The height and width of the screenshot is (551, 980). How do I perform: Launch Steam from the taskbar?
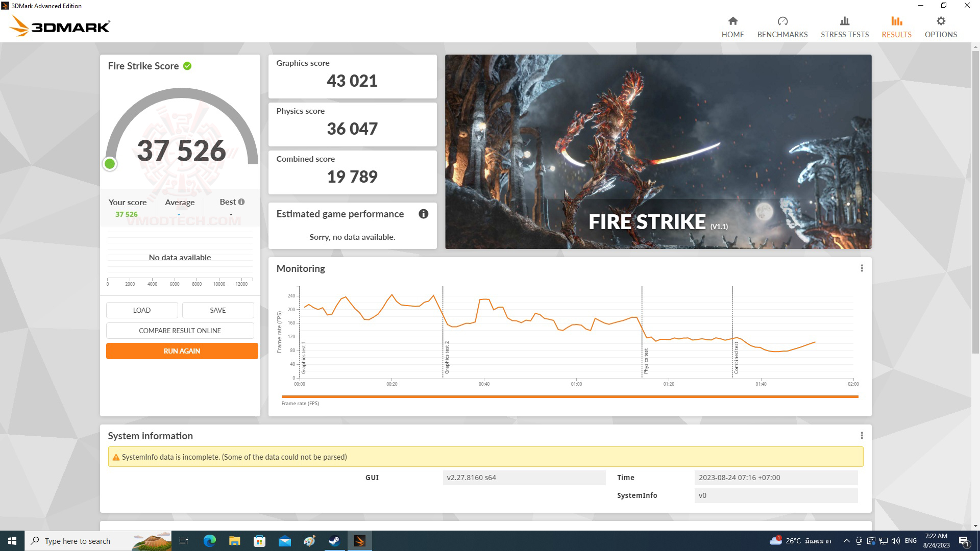[x=334, y=541]
